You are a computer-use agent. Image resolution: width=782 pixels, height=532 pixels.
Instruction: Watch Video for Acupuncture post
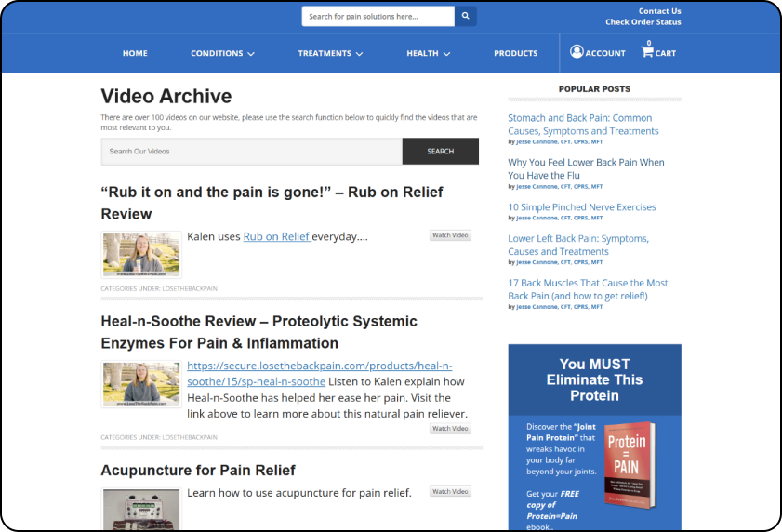pyautogui.click(x=450, y=492)
